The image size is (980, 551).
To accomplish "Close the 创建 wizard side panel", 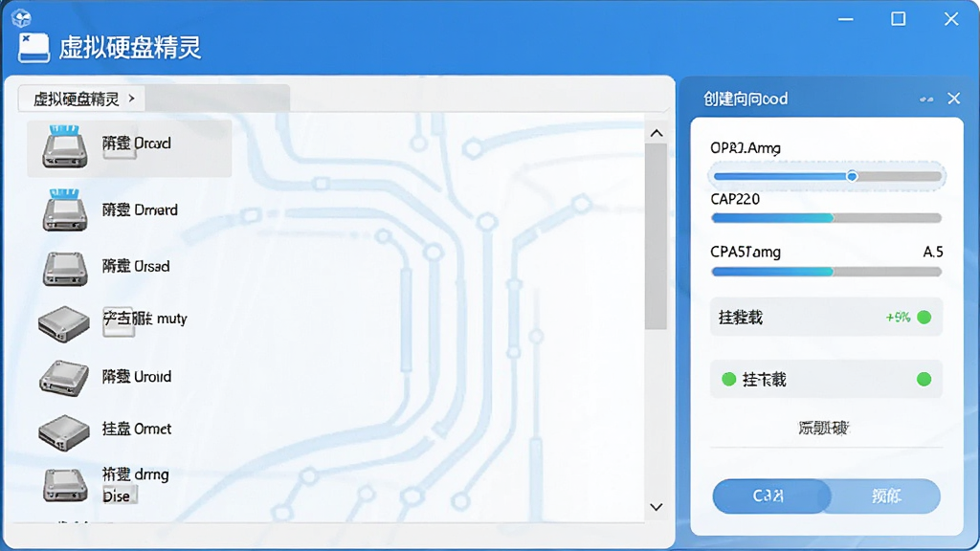I will (954, 99).
